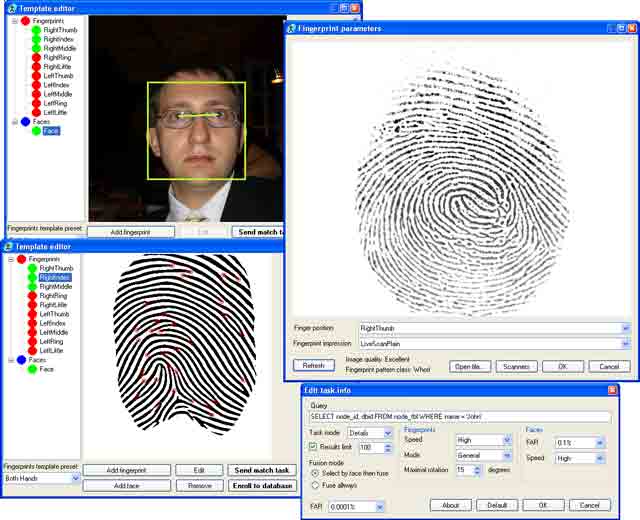Screen dimensions: 640x520
Task: Click red RightRing status icon in lower tree
Action: tap(33, 296)
